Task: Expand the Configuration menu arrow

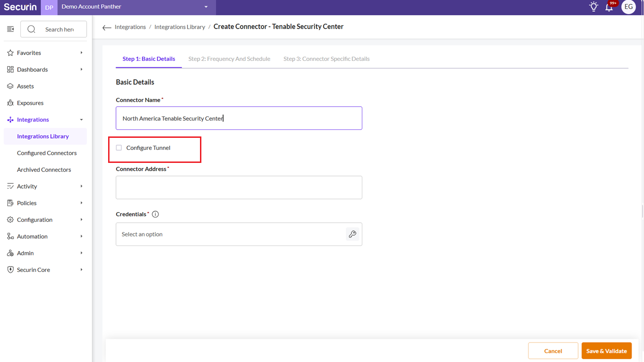Action: pos(81,220)
